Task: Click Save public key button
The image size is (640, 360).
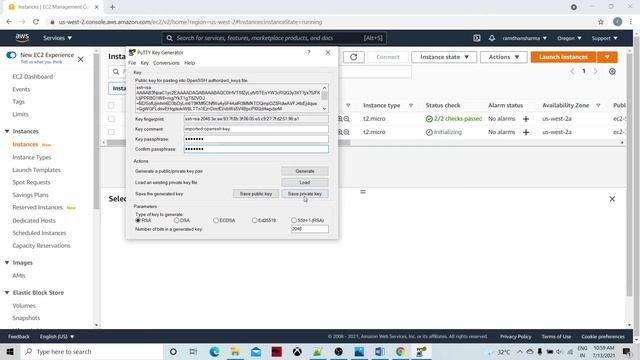Action: (256, 194)
